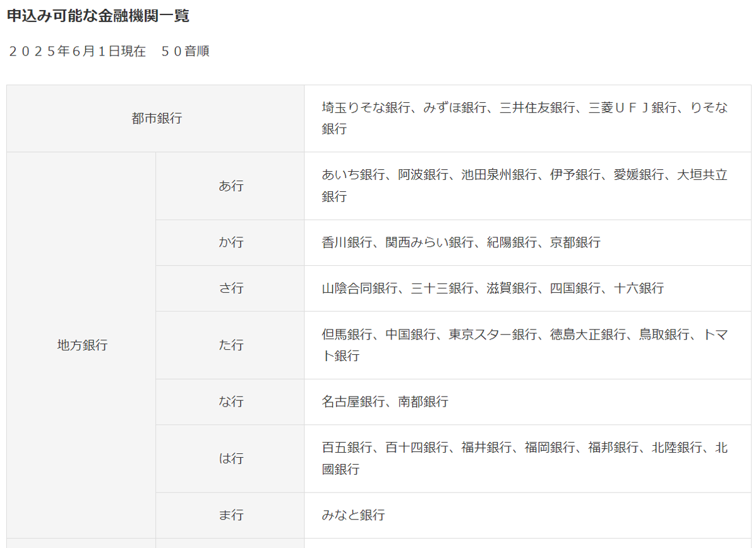Click the bank name 福井銀行
Image resolution: width=756 pixels, height=548 pixels.
tap(486, 447)
